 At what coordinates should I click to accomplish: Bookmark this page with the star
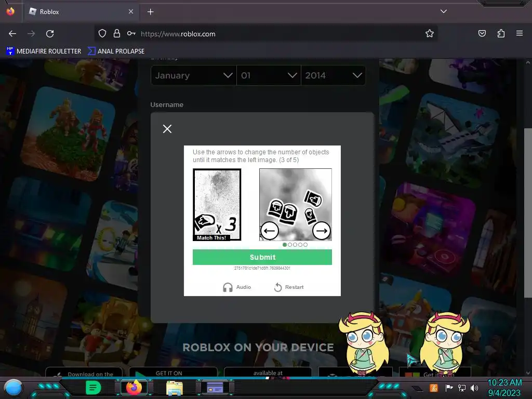(x=430, y=34)
